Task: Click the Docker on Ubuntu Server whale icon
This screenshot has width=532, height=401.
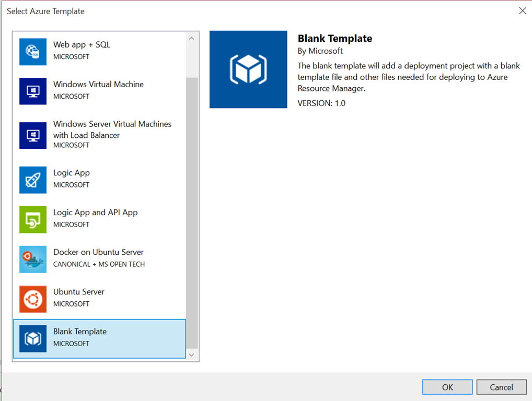Action: point(33,260)
